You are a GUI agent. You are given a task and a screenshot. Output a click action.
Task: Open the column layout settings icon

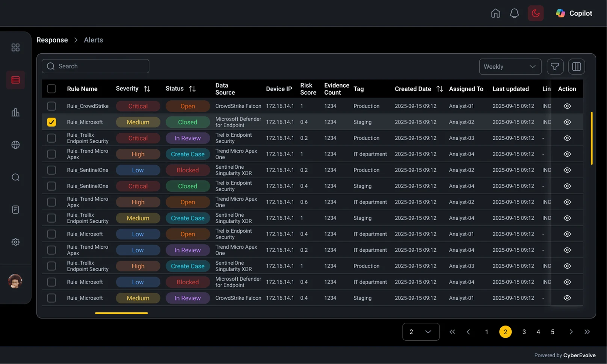[x=576, y=67]
